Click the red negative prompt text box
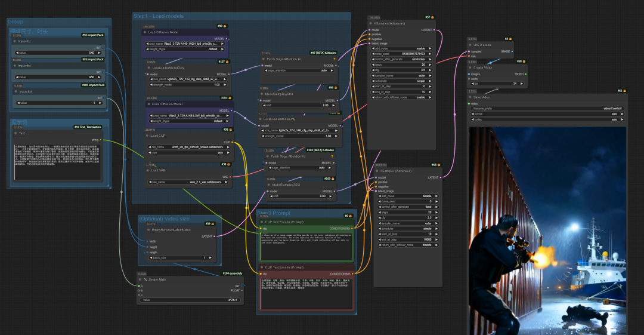Image resolution: width=644 pixels, height=335 pixels. [x=306, y=293]
